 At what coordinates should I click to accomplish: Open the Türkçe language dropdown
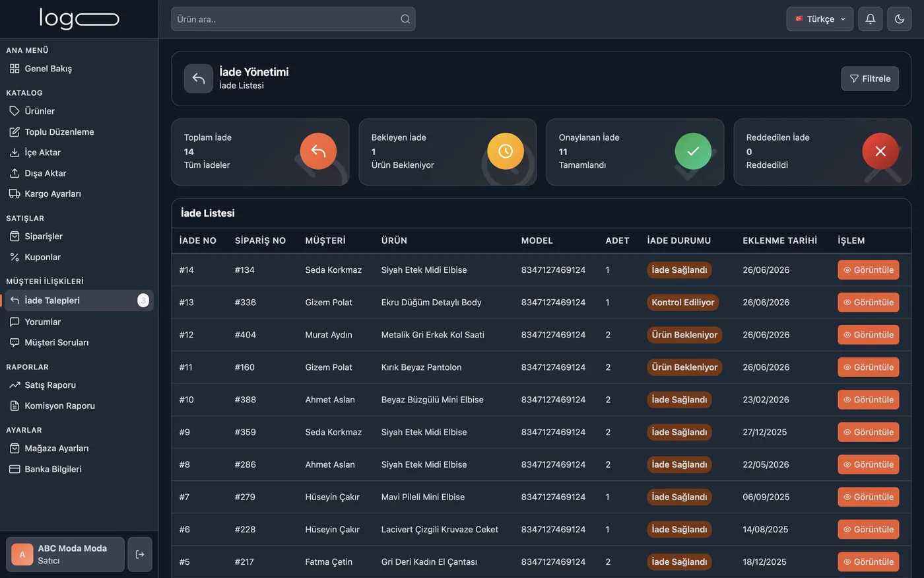point(820,19)
